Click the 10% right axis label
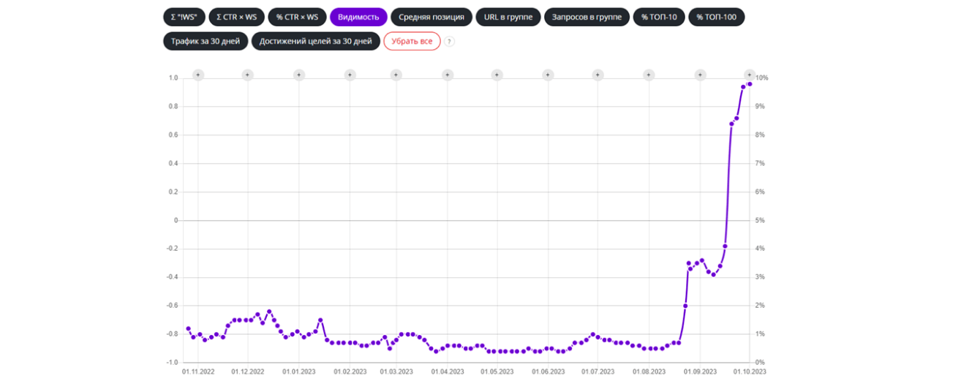 (x=762, y=78)
